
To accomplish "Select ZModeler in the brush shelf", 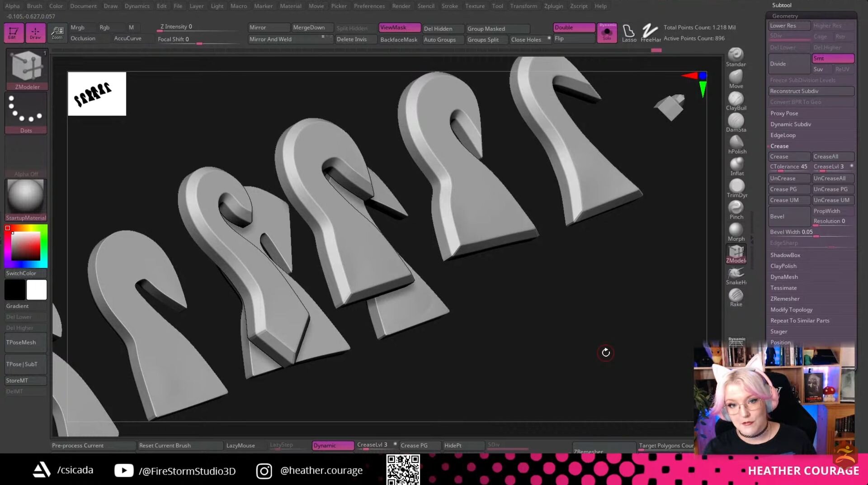I will (x=736, y=253).
